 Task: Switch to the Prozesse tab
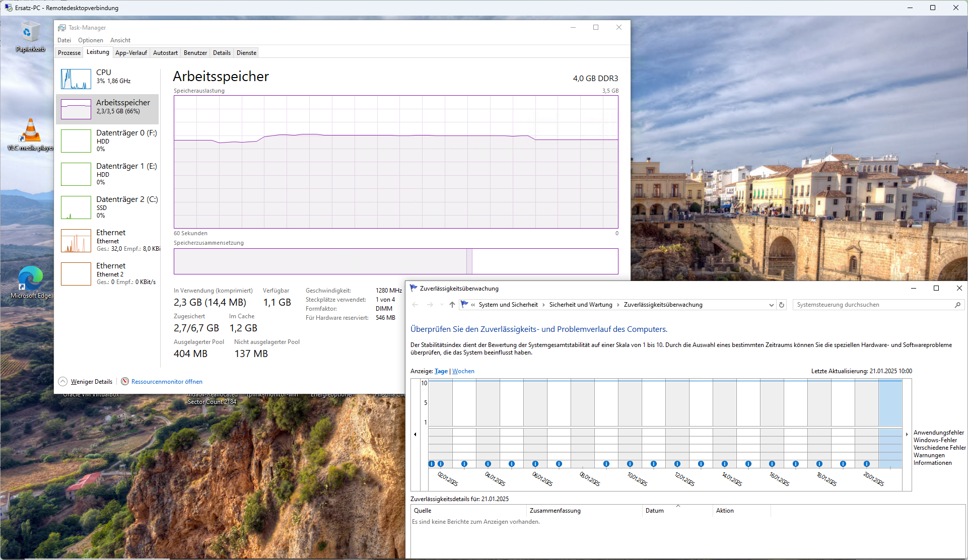69,53
